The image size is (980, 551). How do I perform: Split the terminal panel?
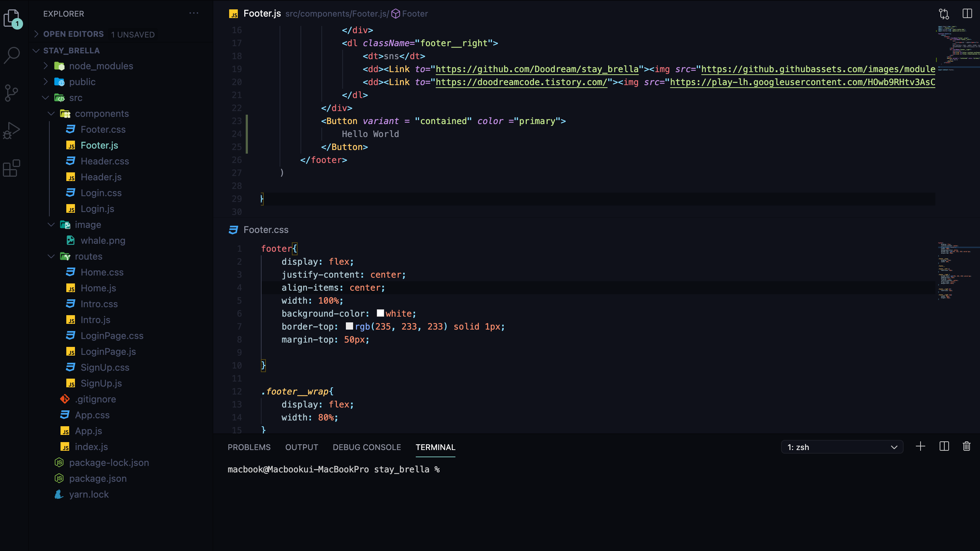944,446
